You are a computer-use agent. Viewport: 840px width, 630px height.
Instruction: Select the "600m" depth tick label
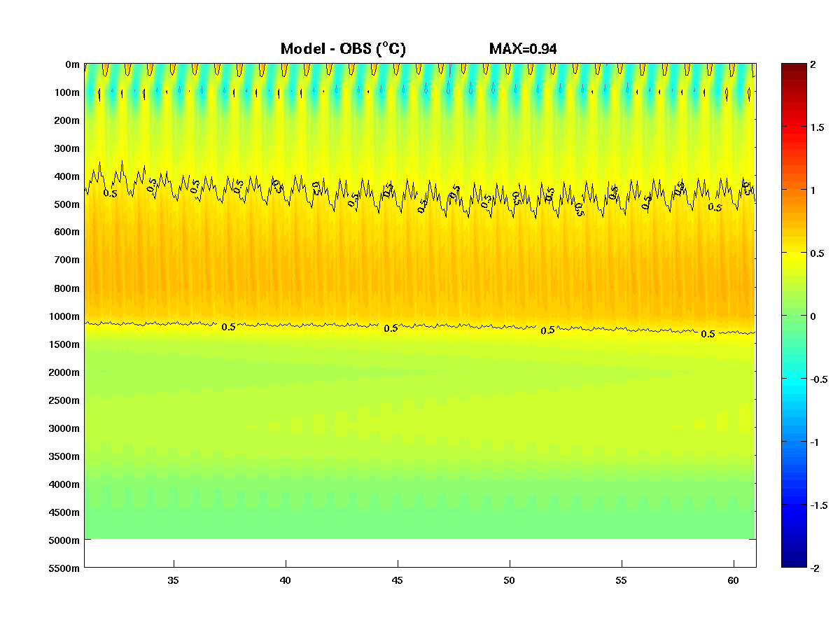coord(68,232)
